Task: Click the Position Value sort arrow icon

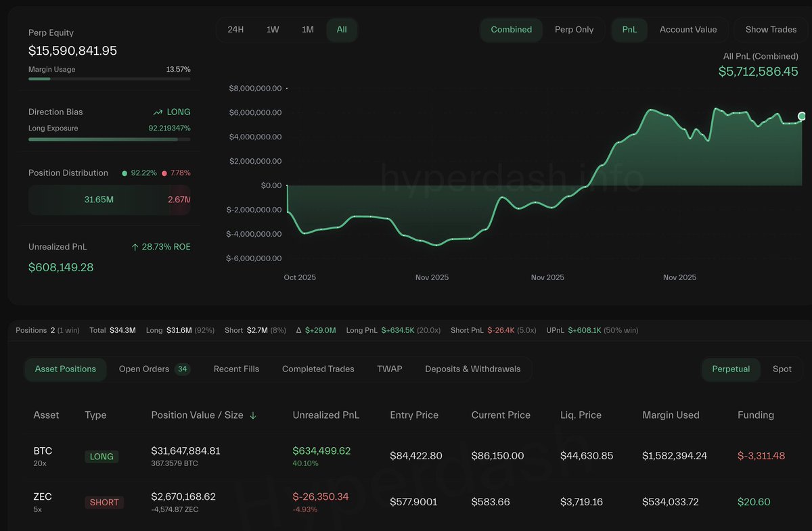Action: tap(253, 415)
